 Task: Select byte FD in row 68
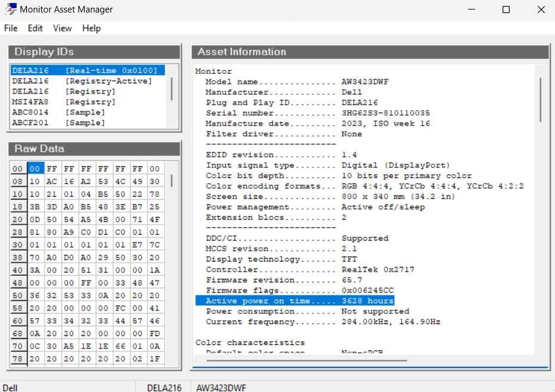point(154,334)
